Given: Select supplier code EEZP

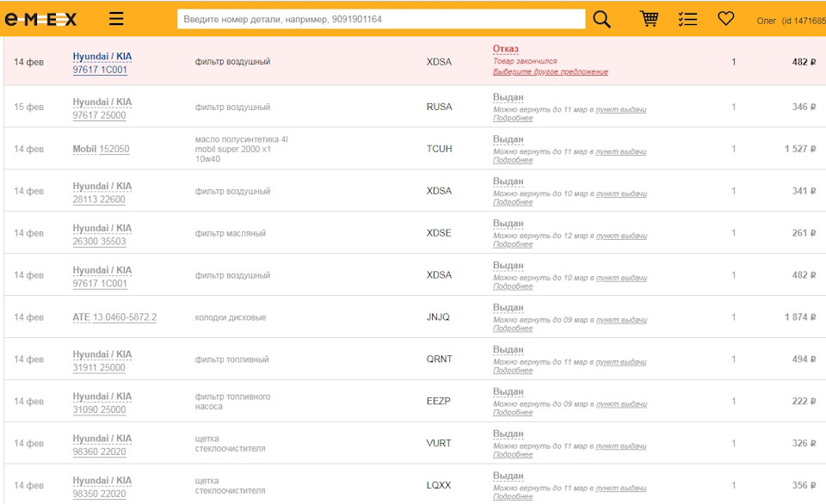Looking at the screenshot, I should 438,402.
